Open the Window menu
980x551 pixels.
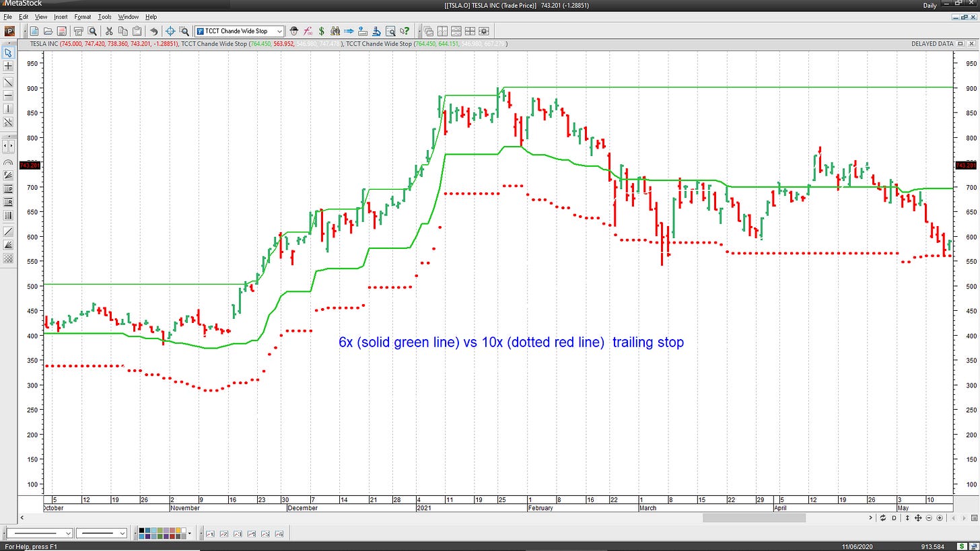(x=128, y=17)
